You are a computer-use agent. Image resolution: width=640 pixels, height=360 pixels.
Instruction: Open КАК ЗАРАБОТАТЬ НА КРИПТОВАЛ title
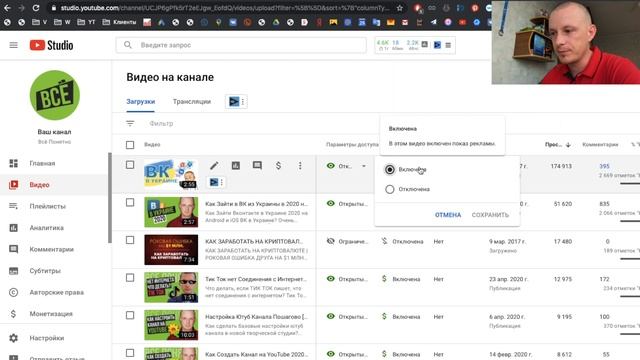[x=254, y=241]
